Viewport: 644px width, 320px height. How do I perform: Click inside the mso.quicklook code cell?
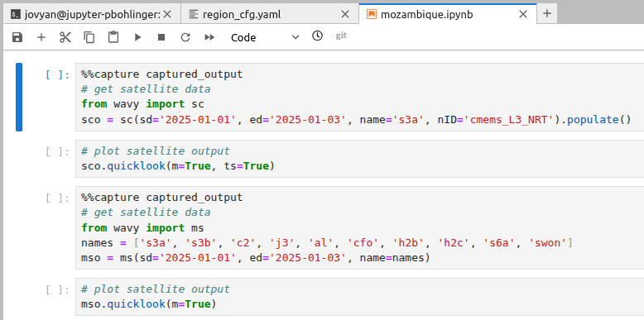(x=359, y=297)
